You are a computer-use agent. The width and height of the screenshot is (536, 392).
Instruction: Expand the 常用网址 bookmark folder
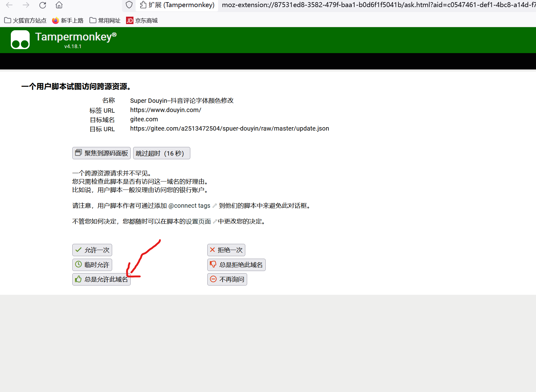[105, 20]
